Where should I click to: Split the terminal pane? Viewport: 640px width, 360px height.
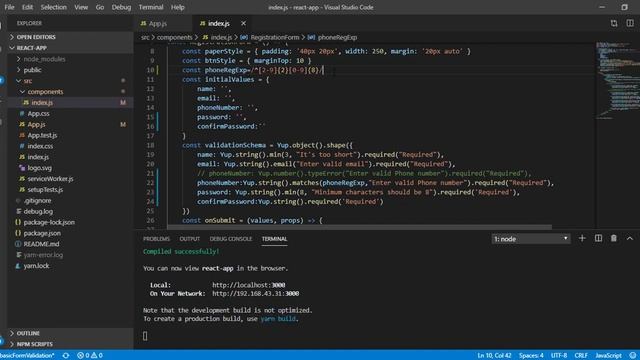[598, 238]
